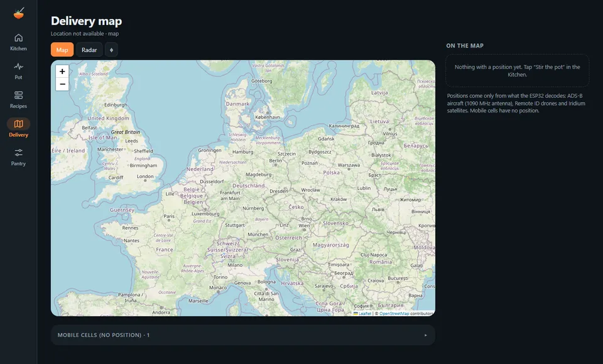The width and height of the screenshot is (603, 364).
Task: Click the Vilnius label on the map
Action: click(389, 134)
